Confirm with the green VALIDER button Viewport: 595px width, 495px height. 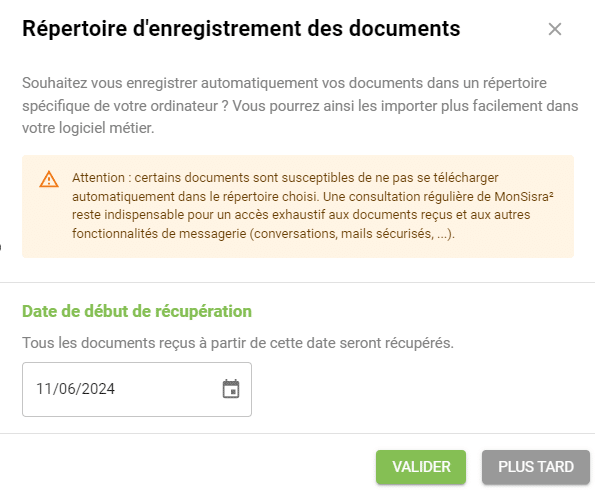(x=421, y=467)
